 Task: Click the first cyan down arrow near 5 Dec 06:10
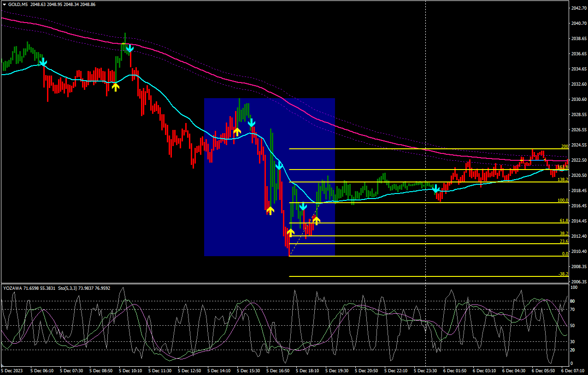(43, 62)
